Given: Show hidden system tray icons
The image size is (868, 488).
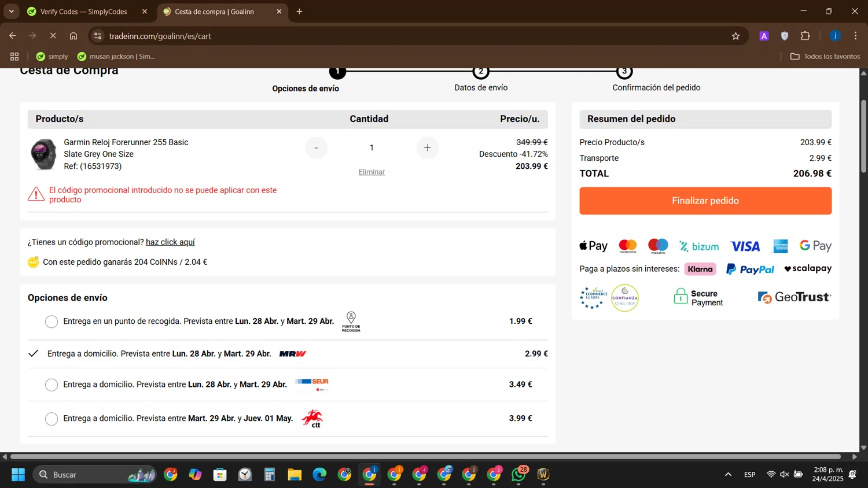Looking at the screenshot, I should pyautogui.click(x=728, y=475).
